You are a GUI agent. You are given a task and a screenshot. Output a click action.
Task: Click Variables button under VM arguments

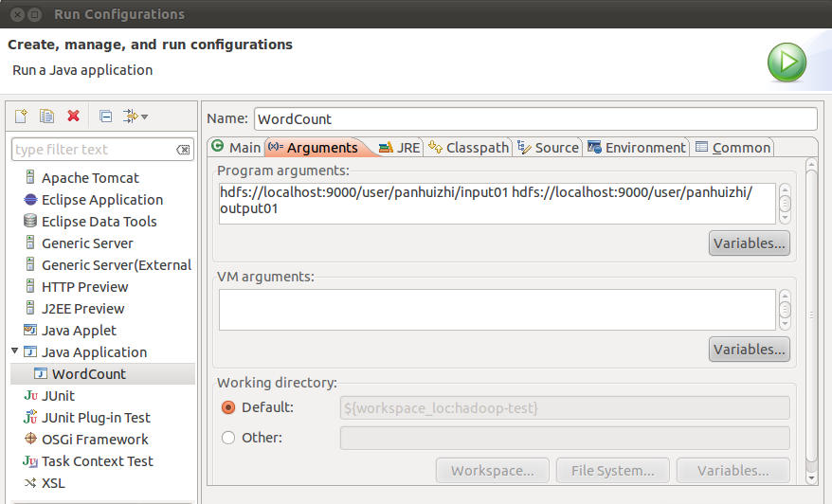click(x=749, y=349)
